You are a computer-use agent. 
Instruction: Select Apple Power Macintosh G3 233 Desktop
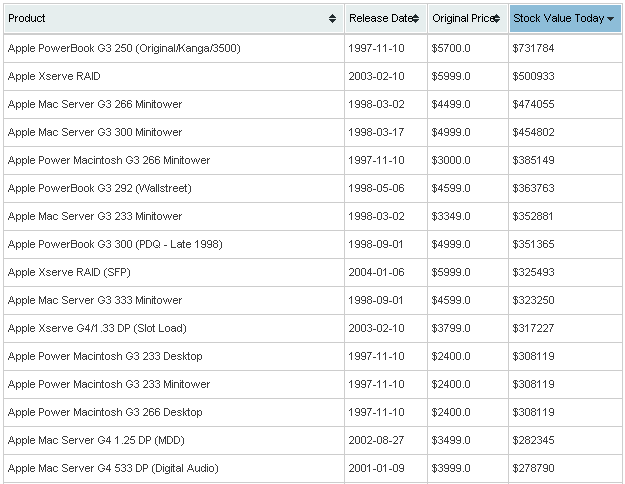[174, 356]
